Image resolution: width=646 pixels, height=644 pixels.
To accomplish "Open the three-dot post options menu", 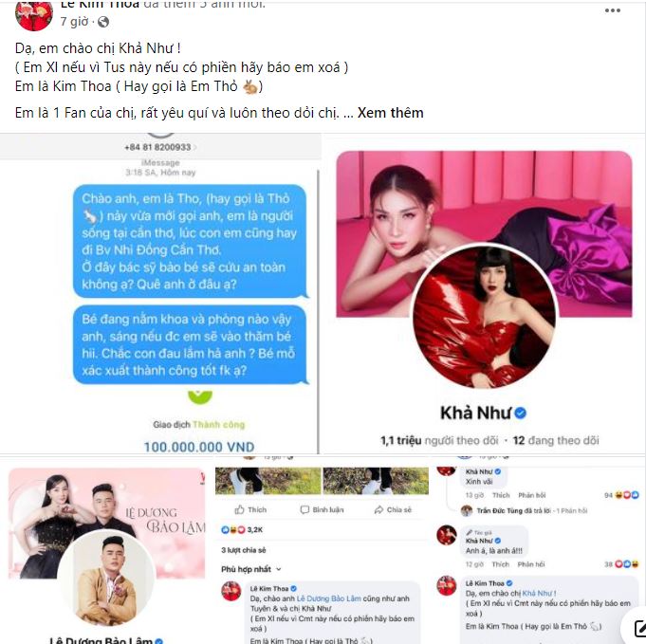I will click(612, 10).
